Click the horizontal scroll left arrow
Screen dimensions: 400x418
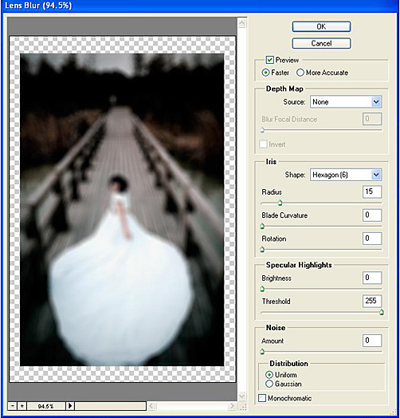coord(152,406)
